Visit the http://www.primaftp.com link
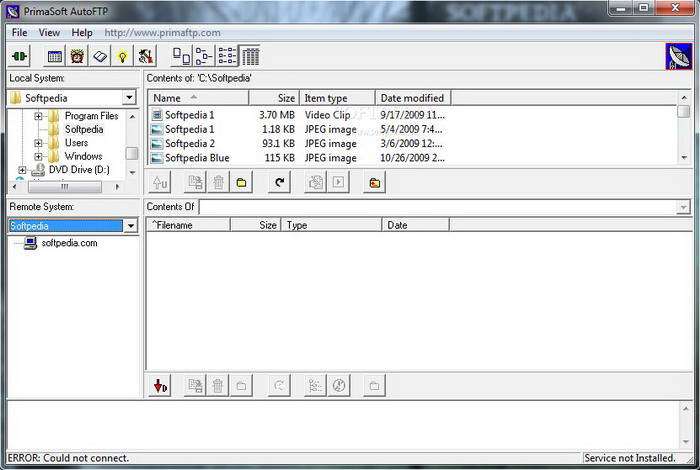 click(162, 33)
